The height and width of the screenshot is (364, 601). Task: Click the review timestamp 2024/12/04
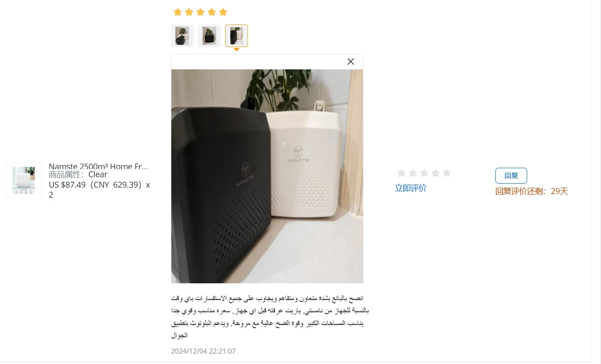tap(204, 351)
